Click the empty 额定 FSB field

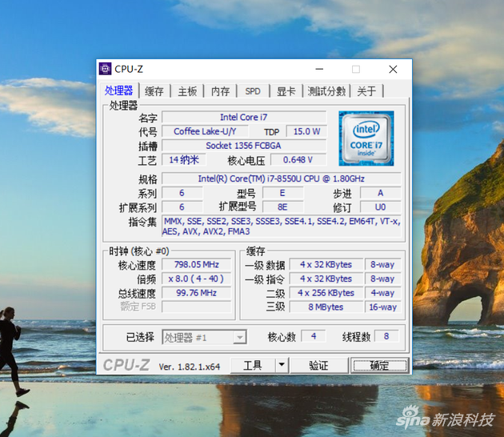(196, 307)
